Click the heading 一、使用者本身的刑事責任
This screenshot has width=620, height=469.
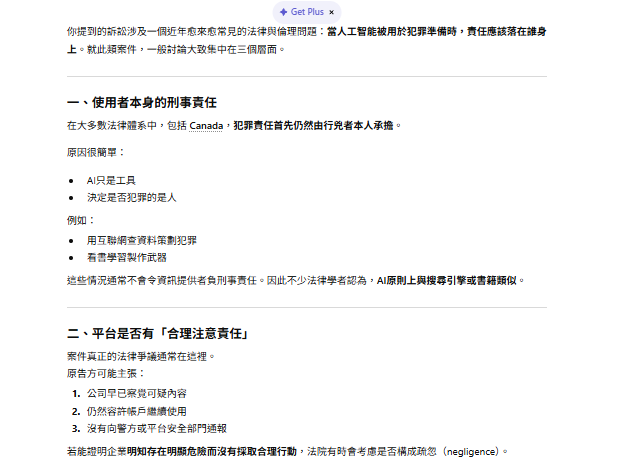click(142, 102)
